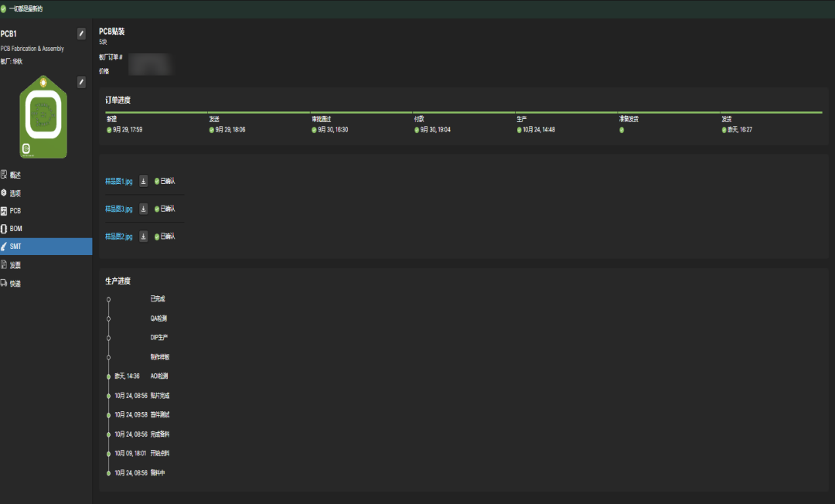
Task: Click the AOI检测 green timeline marker
Action: pyautogui.click(x=109, y=376)
